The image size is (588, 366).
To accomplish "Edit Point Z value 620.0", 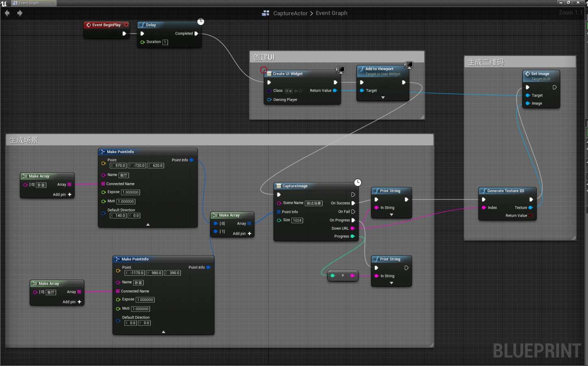I will tap(155, 166).
